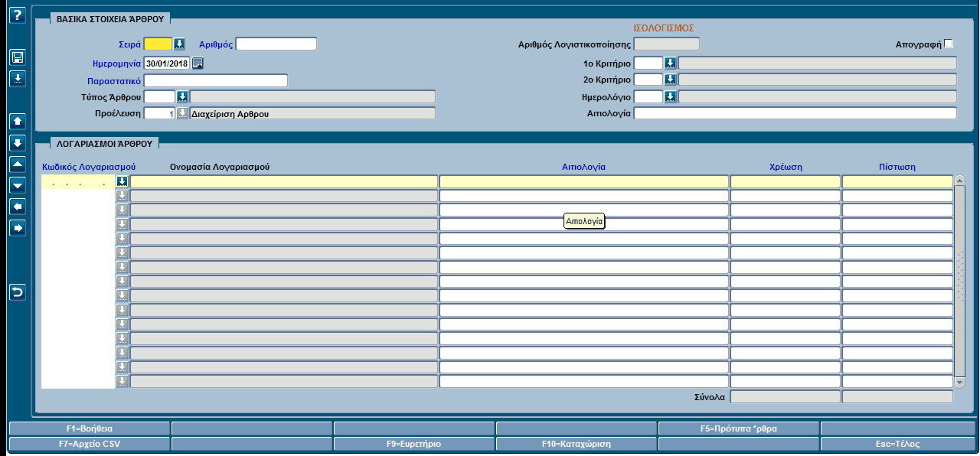This screenshot has width=980, height=456.
Task: Open account lookup arrow on the second grid row
Action: [122, 196]
